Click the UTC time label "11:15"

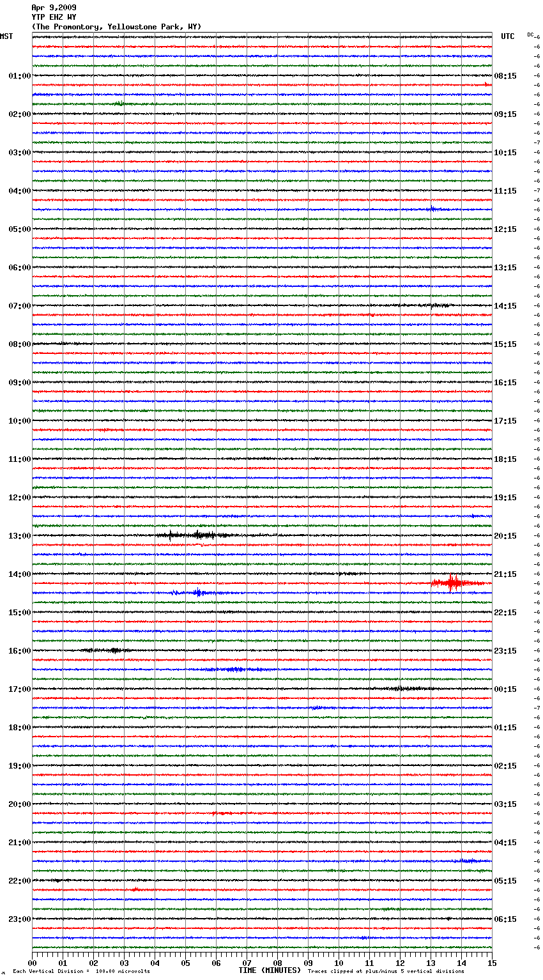[x=505, y=191]
